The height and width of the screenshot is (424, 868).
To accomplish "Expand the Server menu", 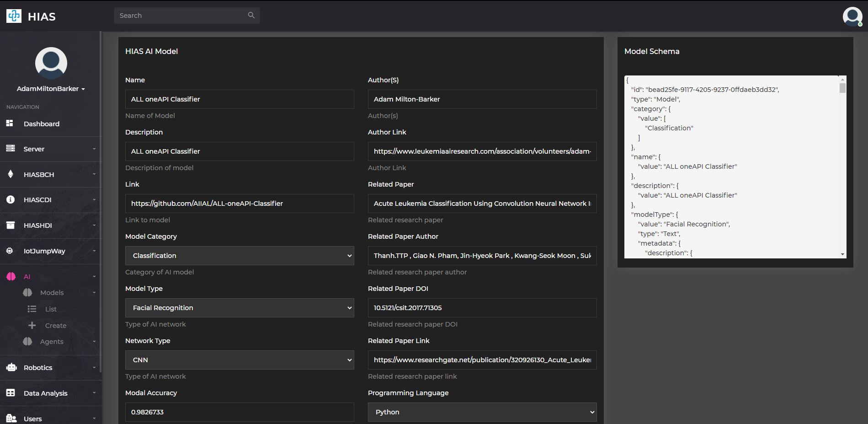I will point(94,149).
